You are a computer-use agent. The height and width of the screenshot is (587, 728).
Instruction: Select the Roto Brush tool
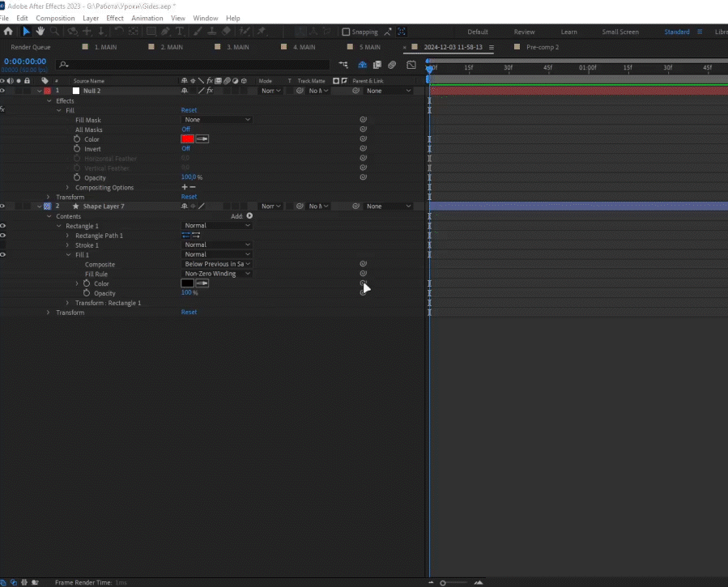(x=245, y=32)
